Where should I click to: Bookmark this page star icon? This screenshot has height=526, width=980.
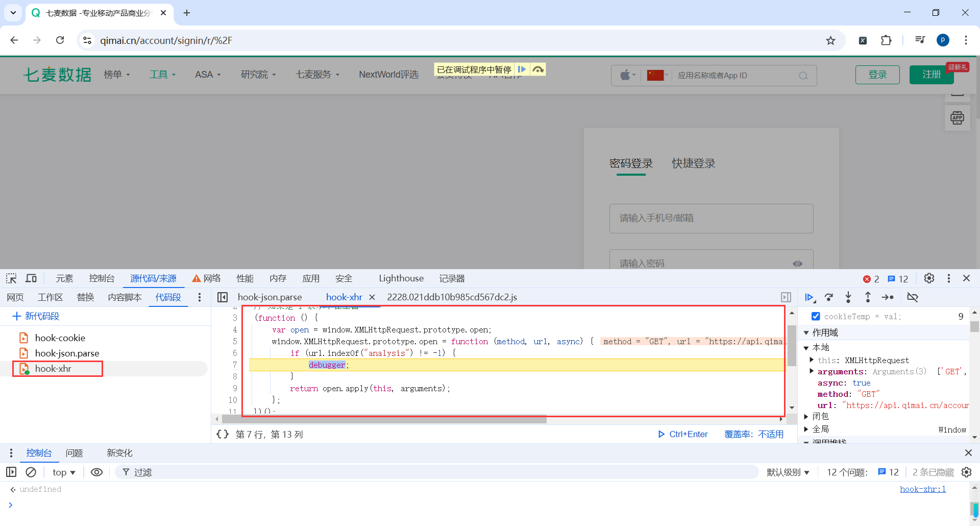(x=831, y=40)
